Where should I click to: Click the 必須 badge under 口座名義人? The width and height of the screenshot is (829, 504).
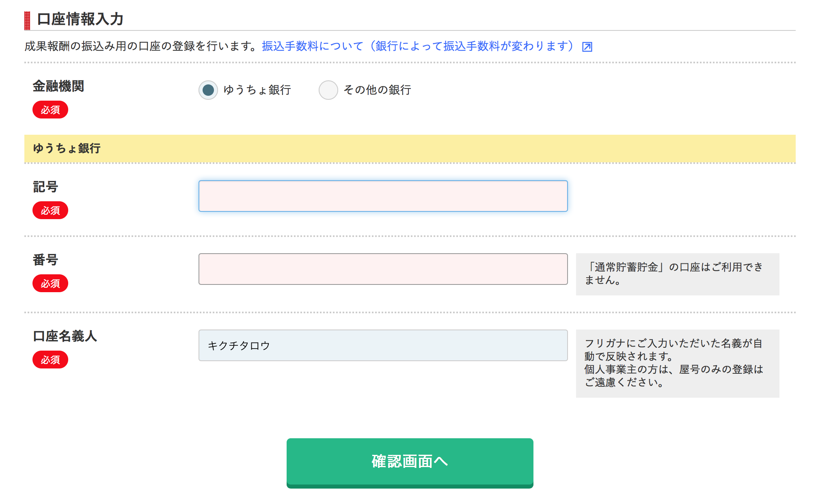pyautogui.click(x=50, y=360)
